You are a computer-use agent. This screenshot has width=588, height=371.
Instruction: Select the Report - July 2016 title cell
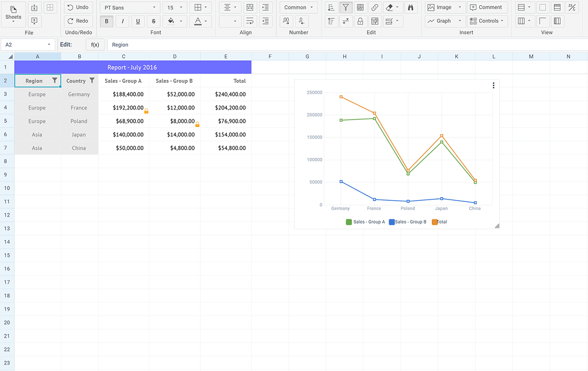pos(133,67)
